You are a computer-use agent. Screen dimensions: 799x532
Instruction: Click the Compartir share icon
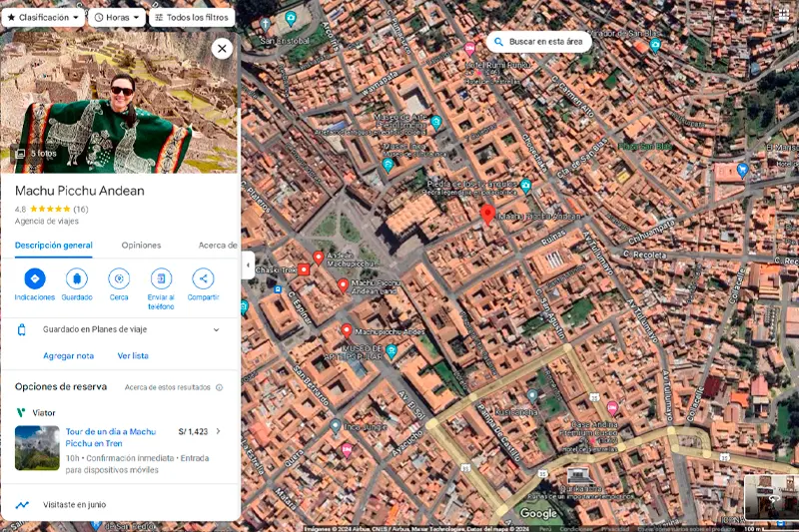[x=203, y=279]
